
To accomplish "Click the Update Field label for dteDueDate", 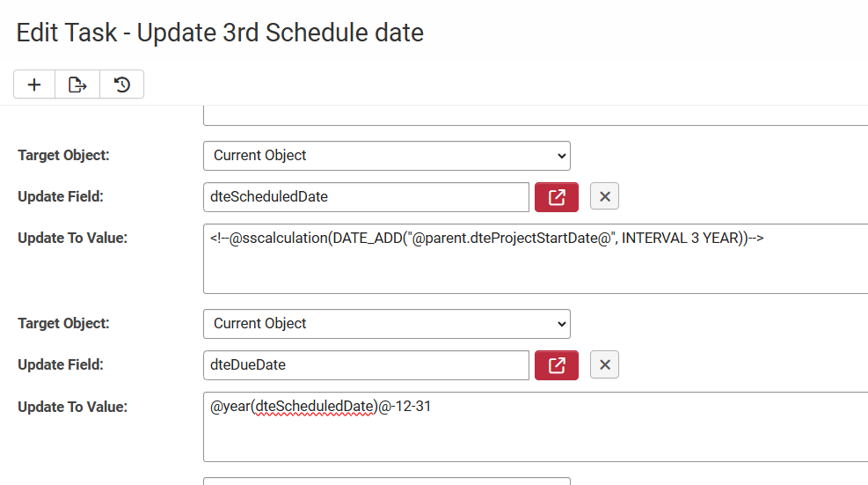I will (61, 365).
